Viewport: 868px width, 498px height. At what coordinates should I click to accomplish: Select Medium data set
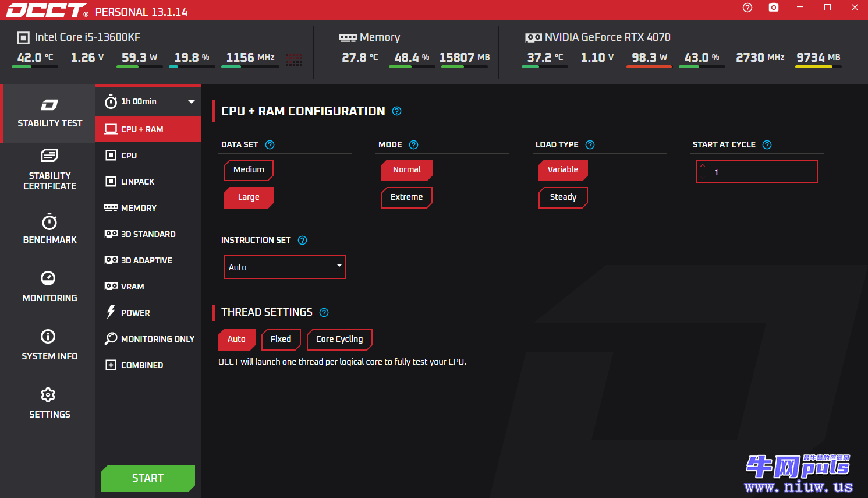[x=249, y=169]
